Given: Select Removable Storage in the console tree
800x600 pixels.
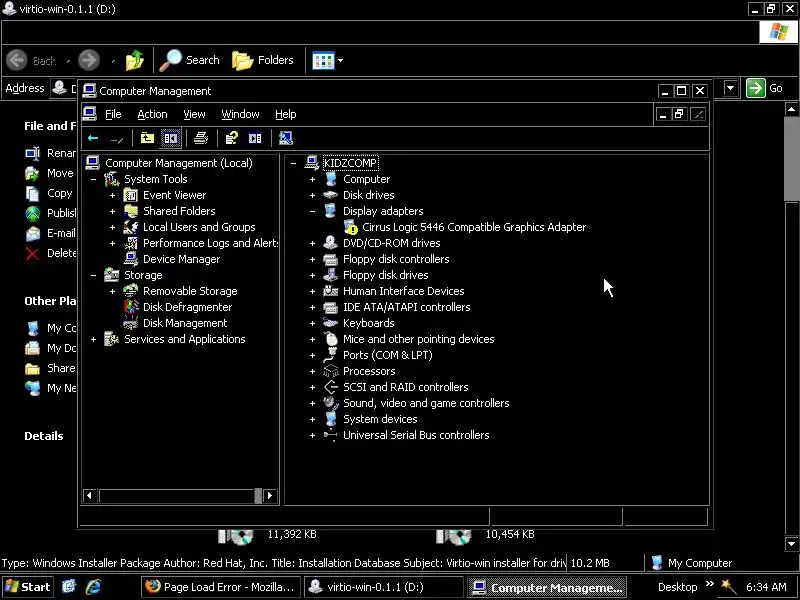Looking at the screenshot, I should pyautogui.click(x=190, y=291).
